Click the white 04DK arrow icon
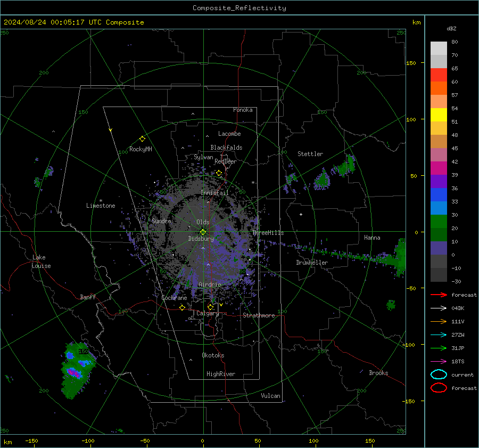Image resolution: width=479 pixels, height=448 pixels. click(439, 308)
